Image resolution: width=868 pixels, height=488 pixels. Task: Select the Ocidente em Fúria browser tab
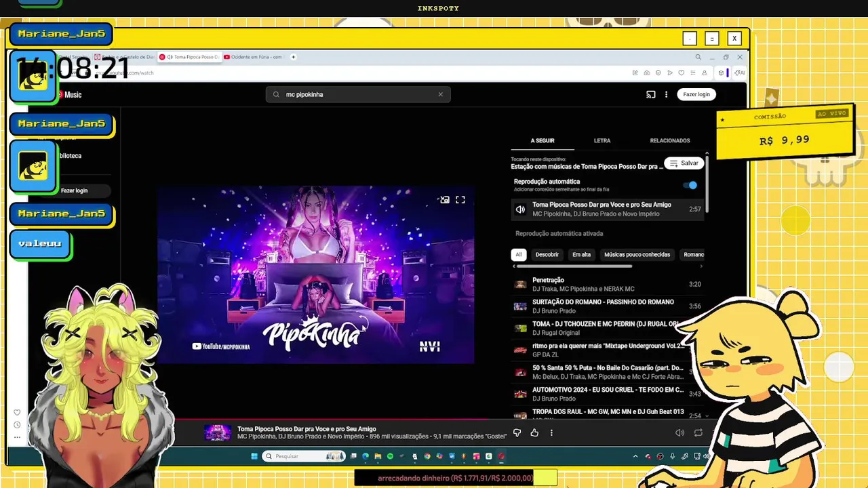pos(253,57)
